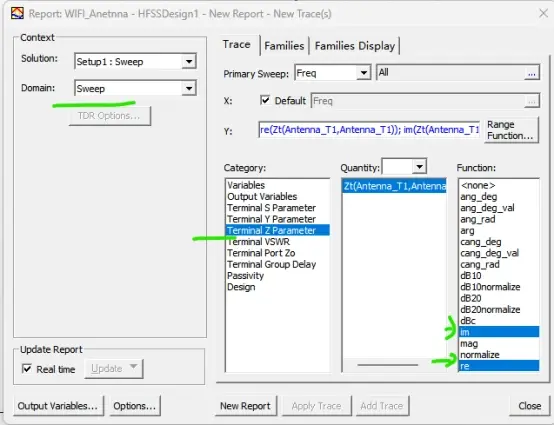Select the dB20 function
The image size is (554, 425).
tap(471, 298)
